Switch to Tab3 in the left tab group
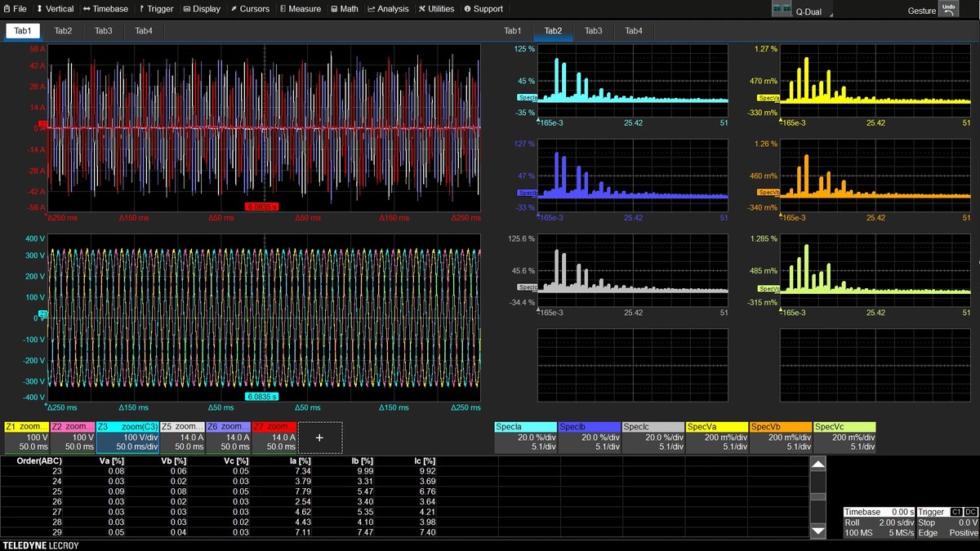The image size is (980, 551). coord(103,31)
